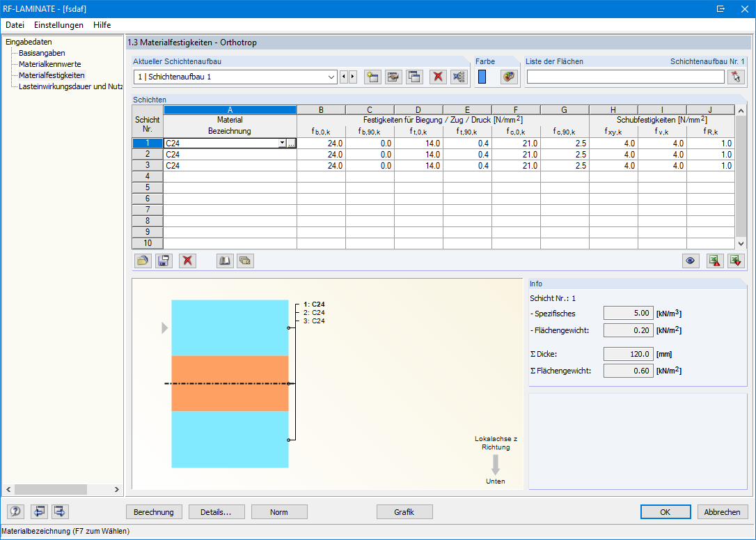Click the Σ Dicke value field 120.0
This screenshot has height=540, width=756.
pyautogui.click(x=629, y=354)
